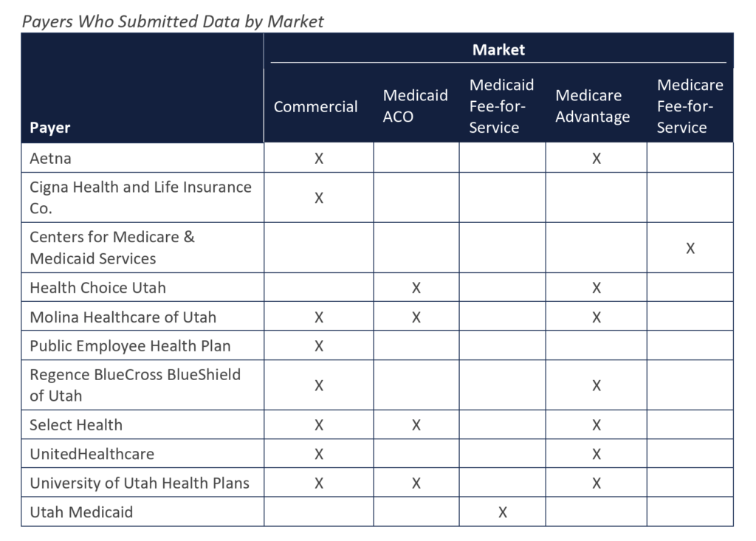The height and width of the screenshot is (541, 756).
Task: Click the table title 'Payers Who Submitted Data by Market'
Action: 173,21
